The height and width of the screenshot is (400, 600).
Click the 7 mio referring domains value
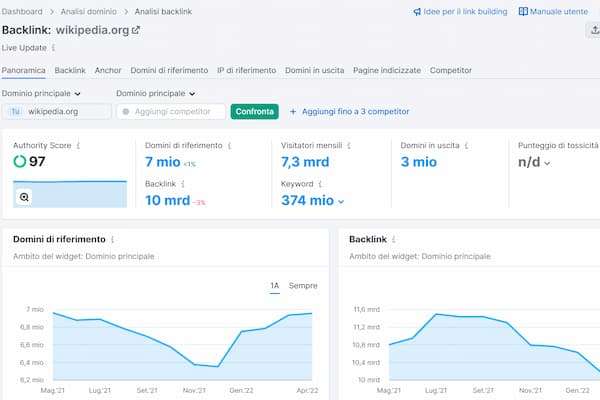point(163,162)
